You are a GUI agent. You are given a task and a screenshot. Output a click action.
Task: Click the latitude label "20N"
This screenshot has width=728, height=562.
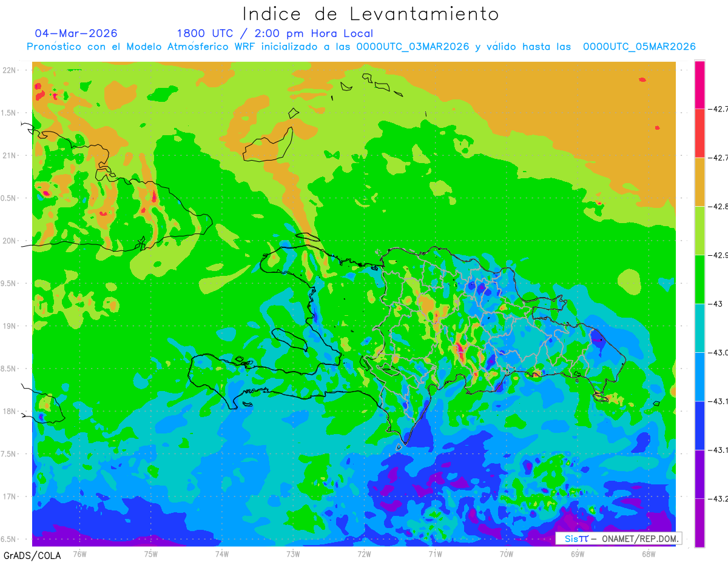pos(10,241)
